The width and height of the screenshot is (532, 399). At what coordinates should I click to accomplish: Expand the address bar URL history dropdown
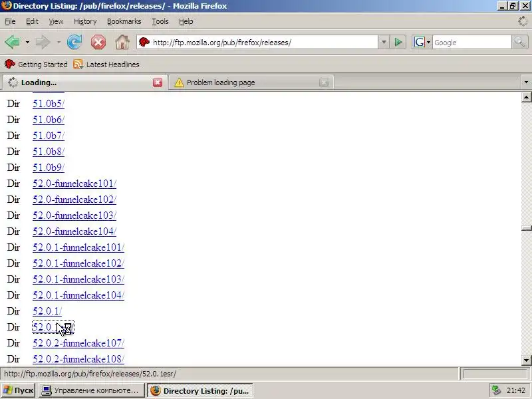coord(384,43)
